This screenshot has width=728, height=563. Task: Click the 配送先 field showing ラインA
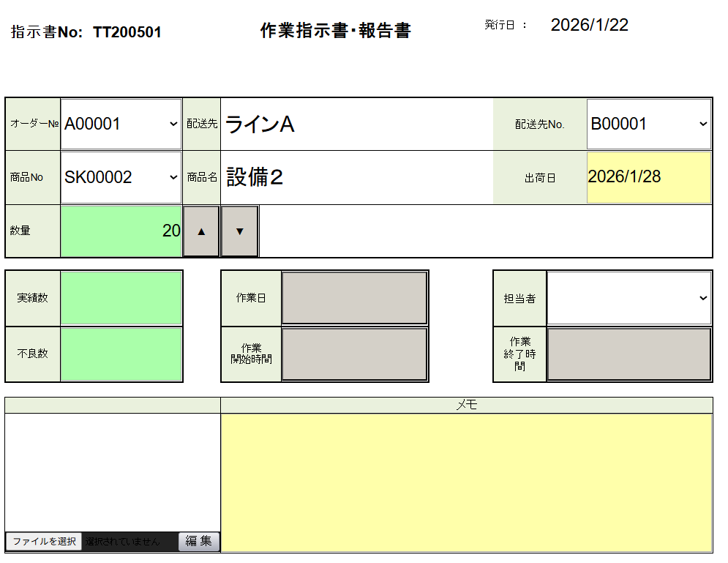click(x=356, y=124)
